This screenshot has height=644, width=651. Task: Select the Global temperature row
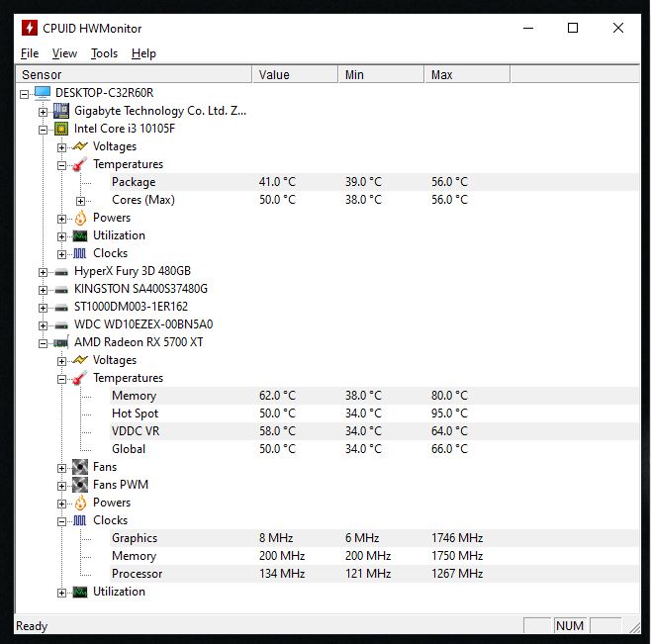[x=375, y=449]
